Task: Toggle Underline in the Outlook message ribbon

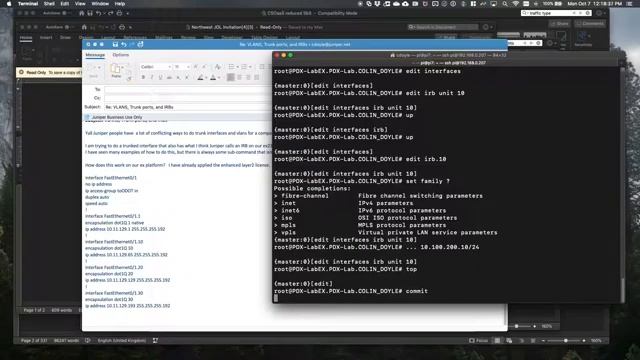Action: click(x=160, y=77)
